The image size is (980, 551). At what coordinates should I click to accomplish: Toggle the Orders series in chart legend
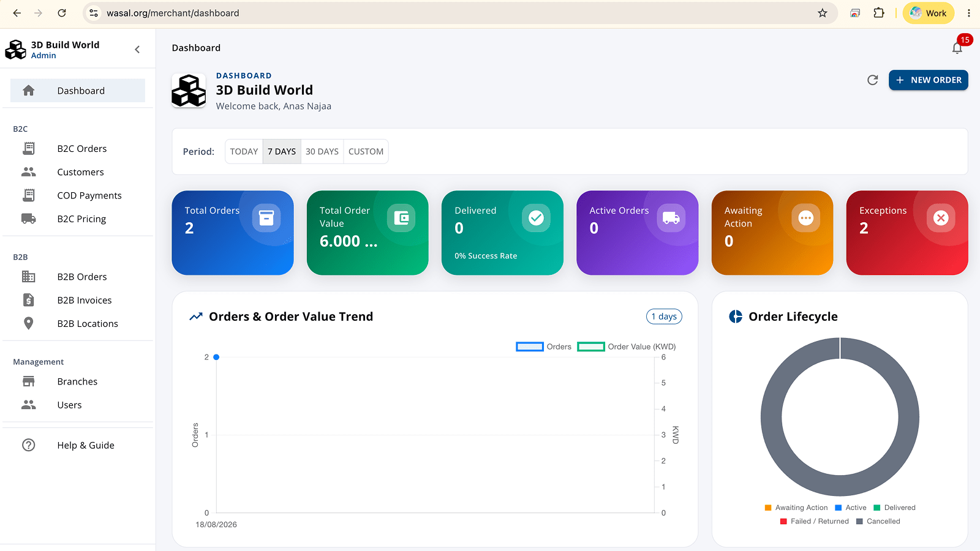click(544, 347)
